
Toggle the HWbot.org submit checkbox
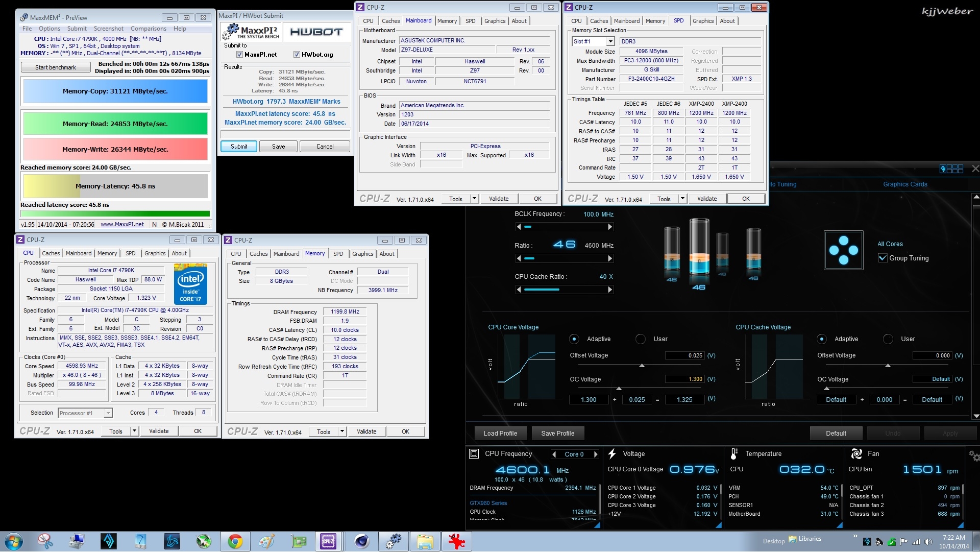click(297, 55)
